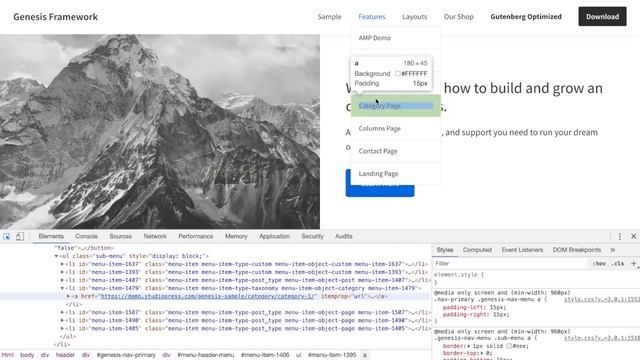
Task: Open the Sample nav link
Action: (329, 17)
